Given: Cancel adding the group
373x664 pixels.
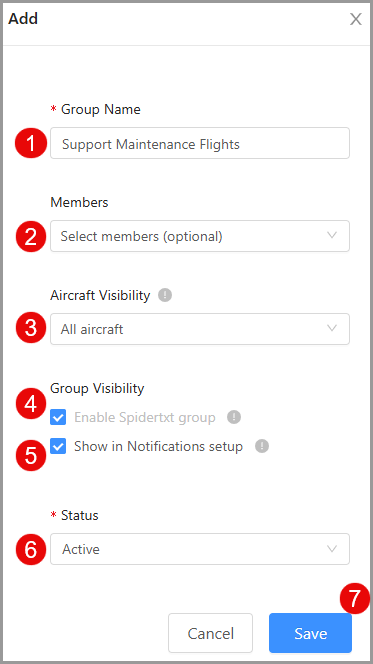Looking at the screenshot, I should pyautogui.click(x=210, y=633).
